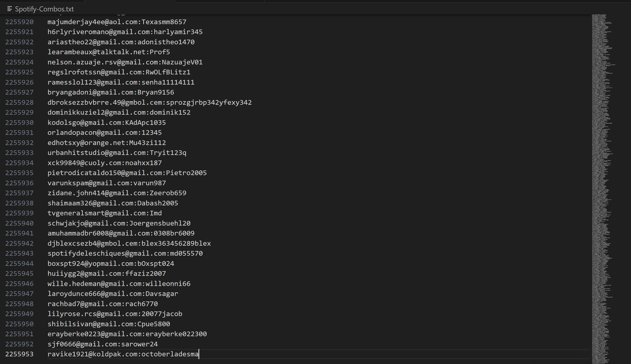
Task: Click empty editor area right of line 2255936
Action: 375,183
